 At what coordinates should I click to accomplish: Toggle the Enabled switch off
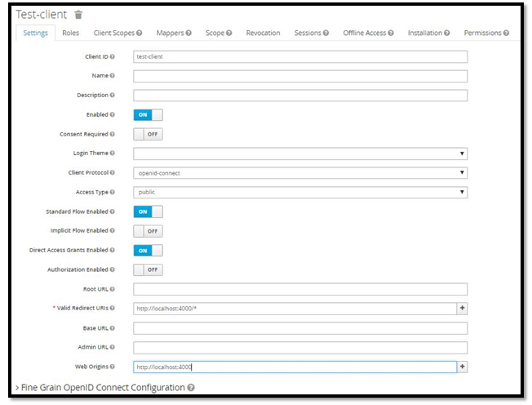148,115
